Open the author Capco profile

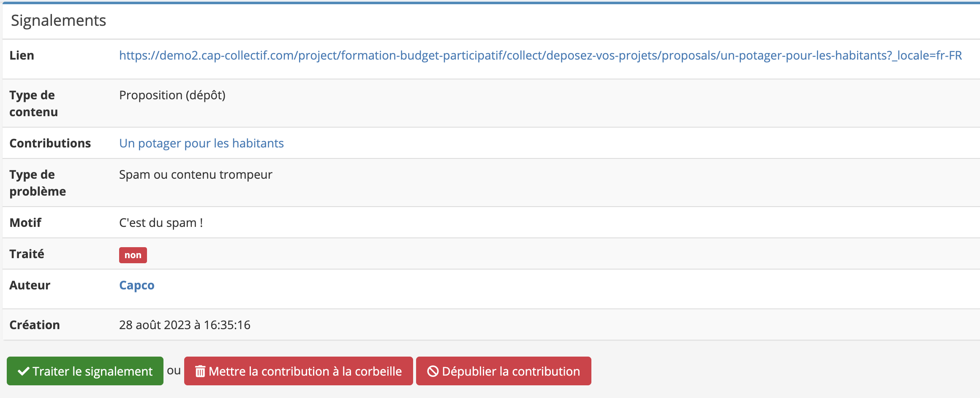click(137, 285)
